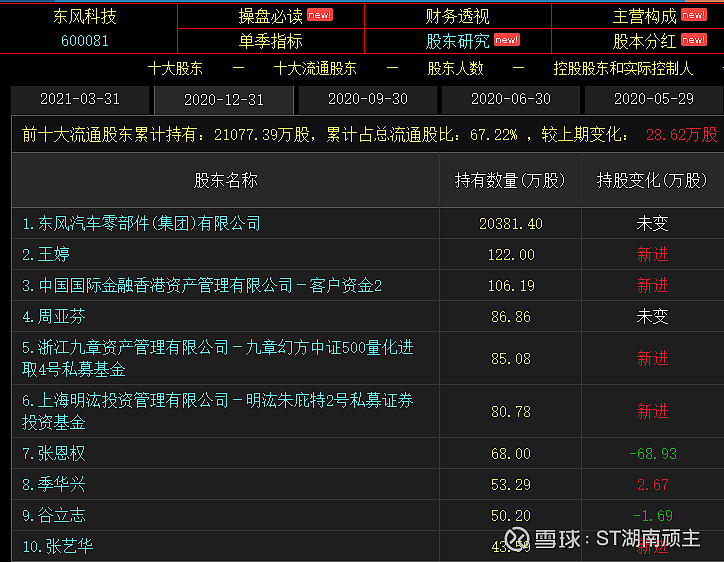
Task: Open shareholder 上海明汯投资管理 明汯朱庇特2号
Action: [217, 411]
